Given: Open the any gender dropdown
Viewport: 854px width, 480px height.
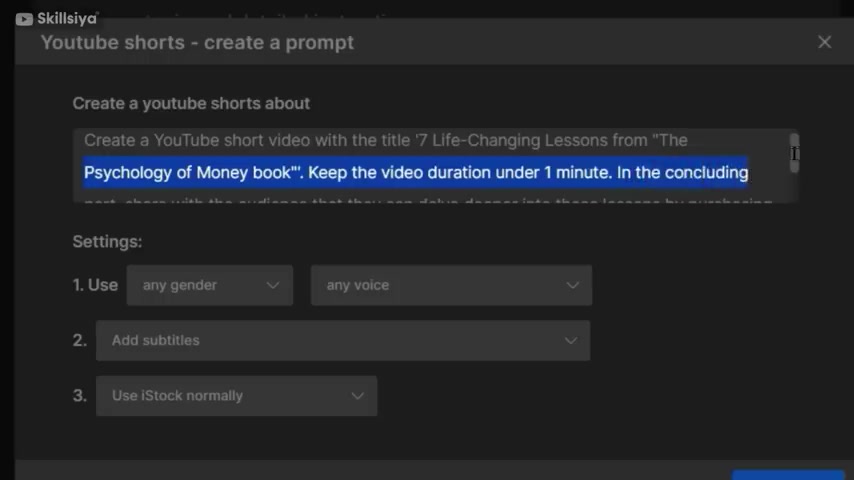Looking at the screenshot, I should (x=210, y=285).
